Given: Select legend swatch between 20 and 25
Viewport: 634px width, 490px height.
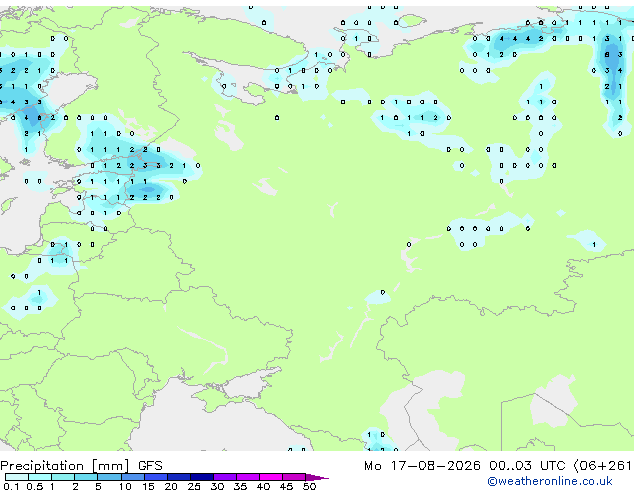Looking at the screenshot, I should click(x=179, y=477).
